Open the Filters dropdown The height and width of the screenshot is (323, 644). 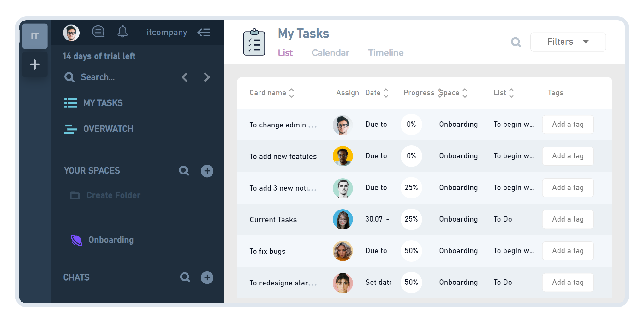(568, 42)
